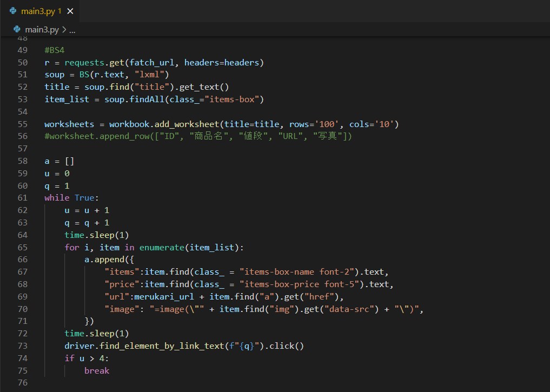Click the requests.get call on line 50
This screenshot has width=550, height=392.
point(94,62)
